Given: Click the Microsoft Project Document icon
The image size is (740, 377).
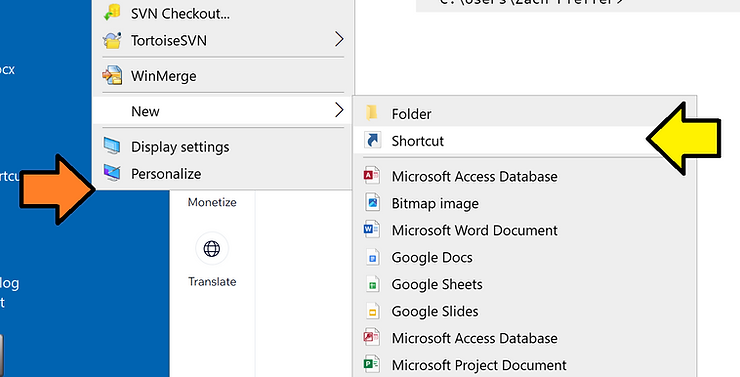Looking at the screenshot, I should pyautogui.click(x=372, y=365).
